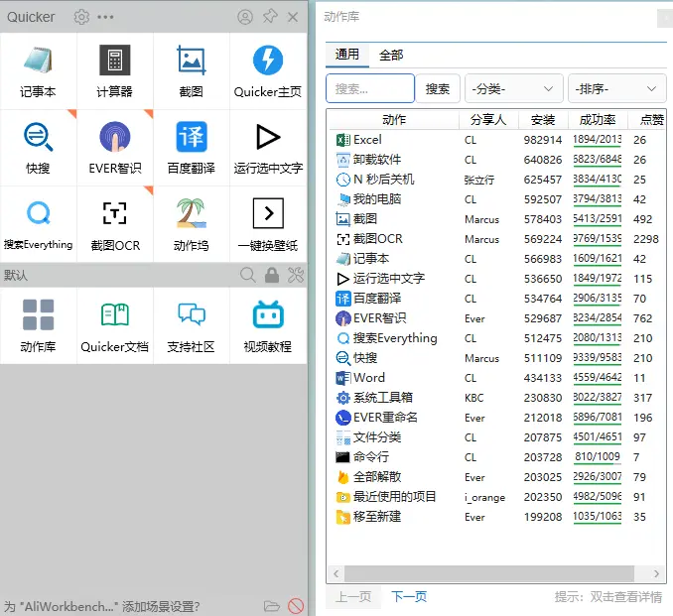The height and width of the screenshot is (616, 673).
Task: Click the 上一页 previous page button
Action: click(353, 596)
